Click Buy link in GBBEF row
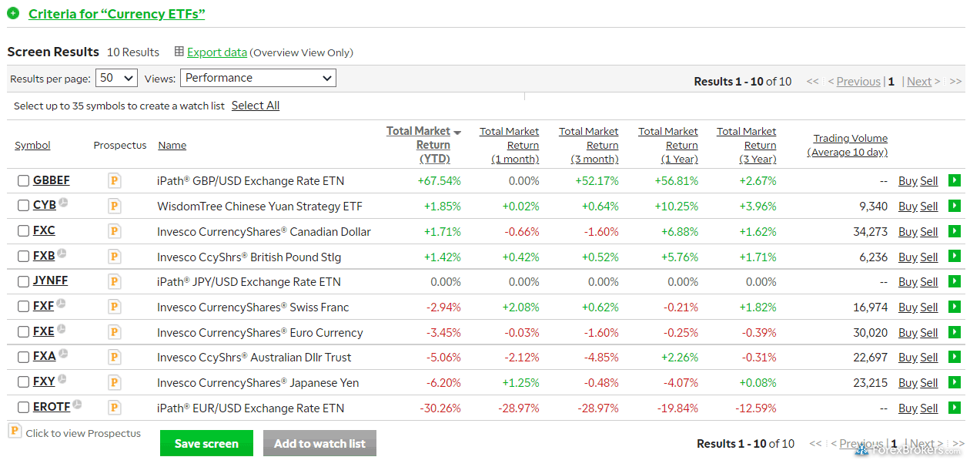980x467 pixels. 908,181
